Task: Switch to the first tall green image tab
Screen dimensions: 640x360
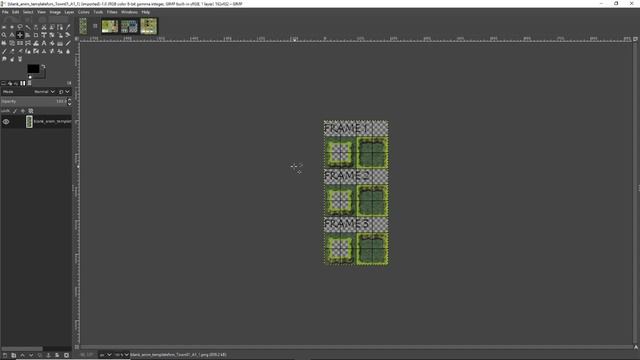Action: [83, 26]
